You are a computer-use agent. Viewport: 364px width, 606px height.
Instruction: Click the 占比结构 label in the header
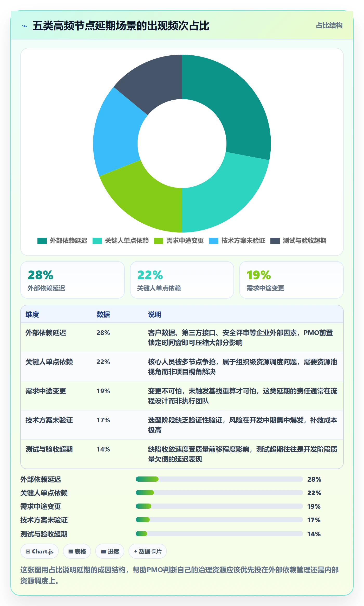click(329, 25)
